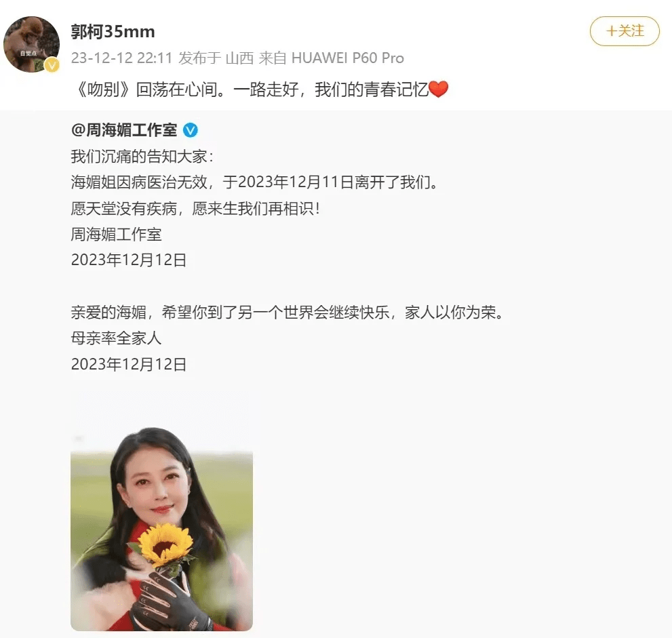Click the reposted line 我们沉痛的告知大家
672x638 pixels.
pos(142,157)
